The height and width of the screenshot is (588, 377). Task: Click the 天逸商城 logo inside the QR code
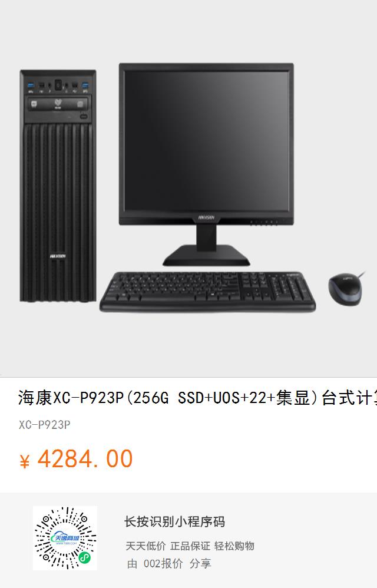pos(65,539)
